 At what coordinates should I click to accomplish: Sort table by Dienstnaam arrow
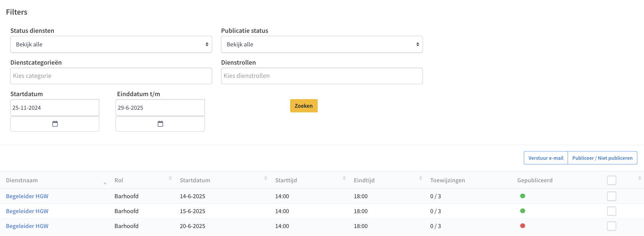click(105, 183)
